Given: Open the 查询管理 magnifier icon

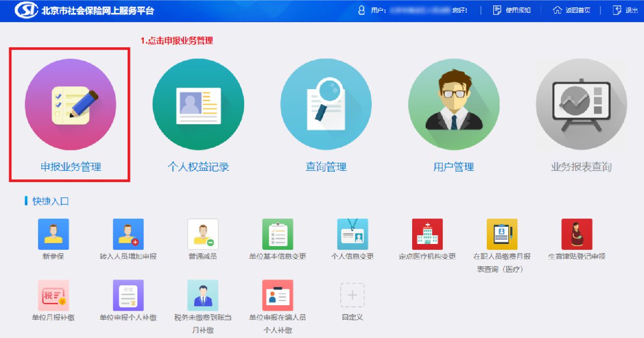Looking at the screenshot, I should click(x=326, y=104).
